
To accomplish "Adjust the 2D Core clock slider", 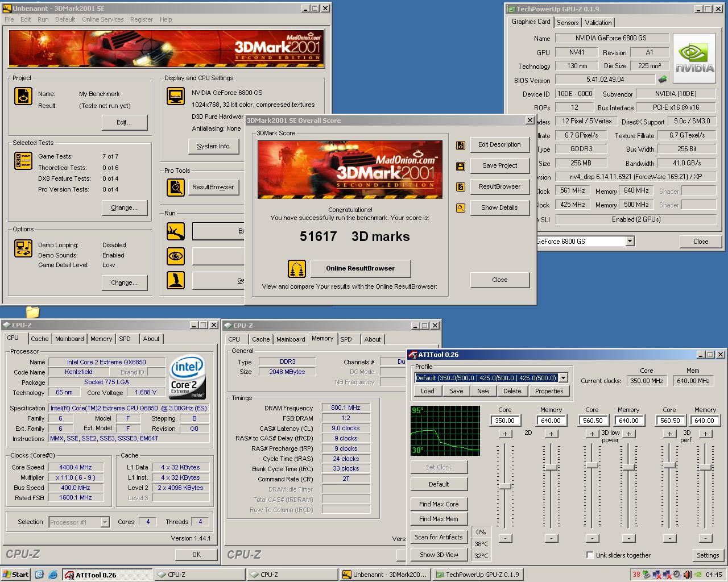I will [505, 486].
